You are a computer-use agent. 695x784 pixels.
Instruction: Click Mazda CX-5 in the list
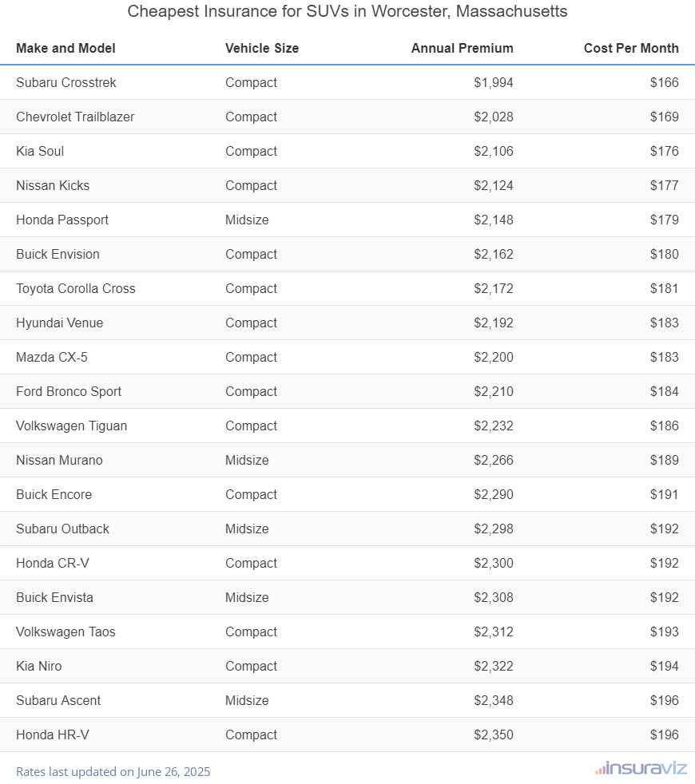(x=52, y=357)
